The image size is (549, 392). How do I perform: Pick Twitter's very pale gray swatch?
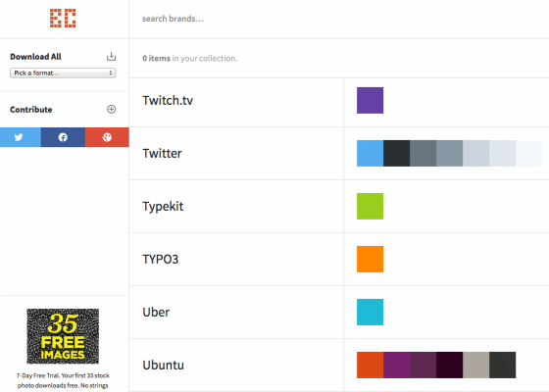(502, 153)
